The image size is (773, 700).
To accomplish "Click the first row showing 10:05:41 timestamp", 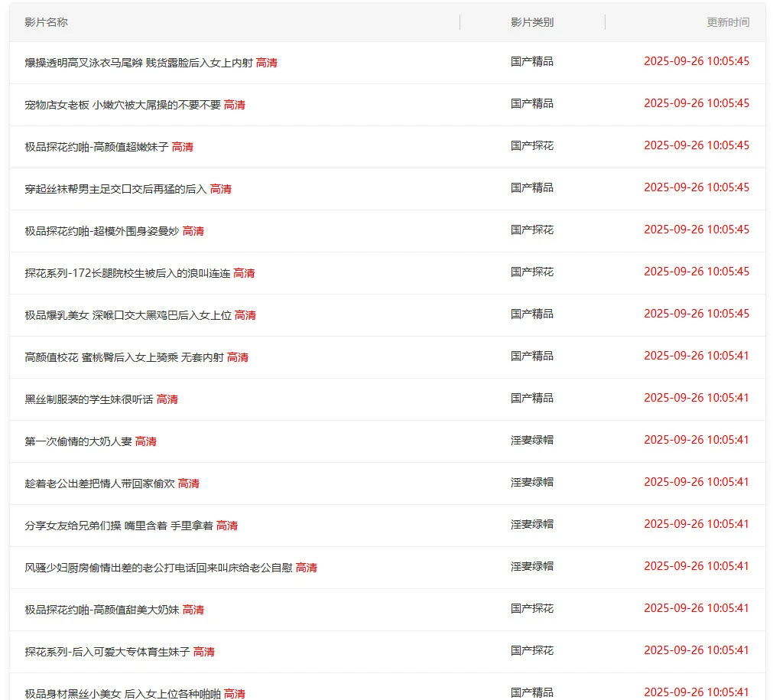I will click(x=696, y=356).
